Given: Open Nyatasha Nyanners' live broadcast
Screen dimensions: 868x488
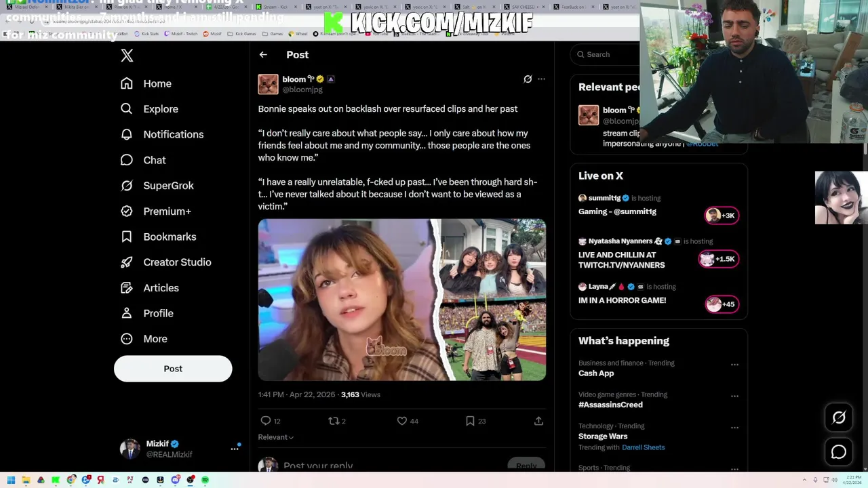Looking at the screenshot, I should (x=621, y=260).
